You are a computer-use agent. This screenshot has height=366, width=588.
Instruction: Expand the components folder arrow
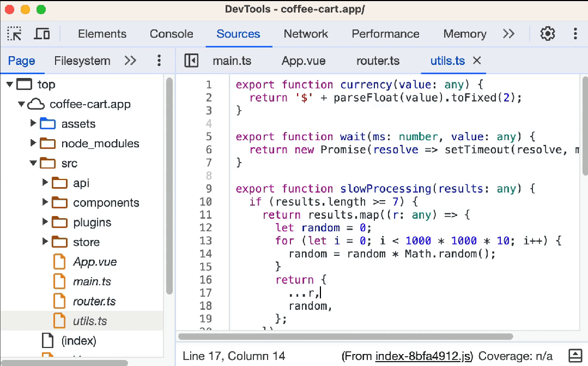[x=45, y=202]
